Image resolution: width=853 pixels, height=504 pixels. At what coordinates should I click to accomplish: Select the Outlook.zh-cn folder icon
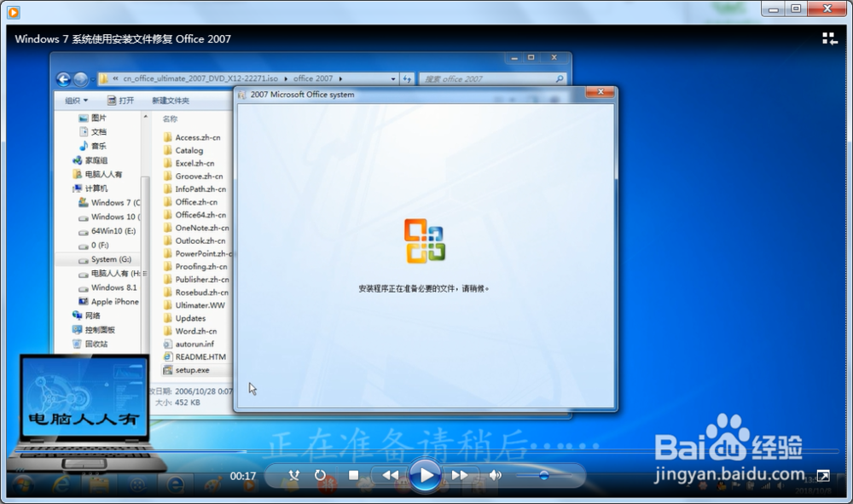pos(167,240)
